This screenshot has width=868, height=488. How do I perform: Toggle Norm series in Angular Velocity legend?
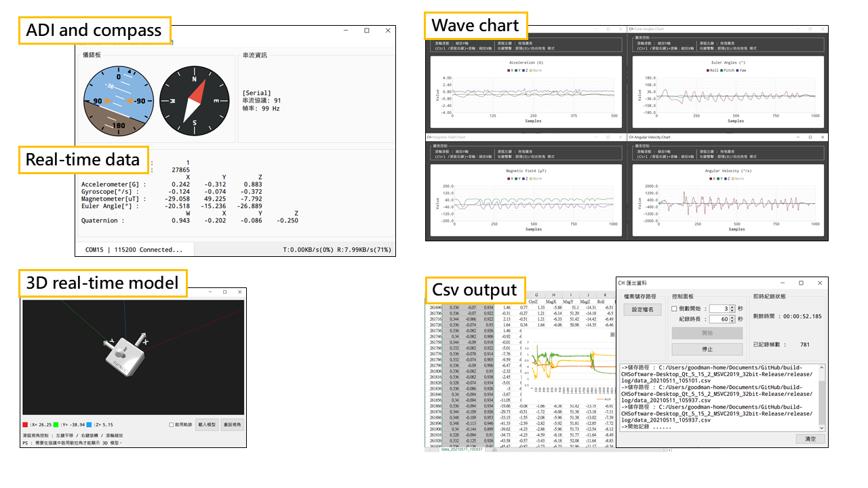(738, 178)
